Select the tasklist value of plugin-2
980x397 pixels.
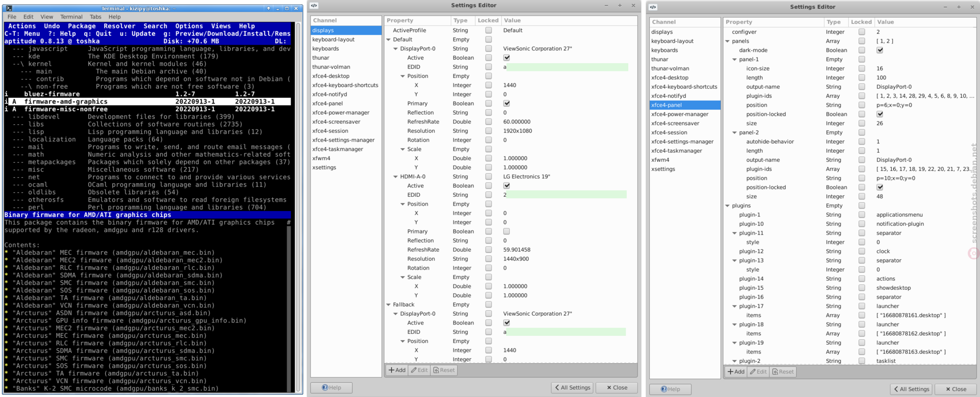(886, 361)
